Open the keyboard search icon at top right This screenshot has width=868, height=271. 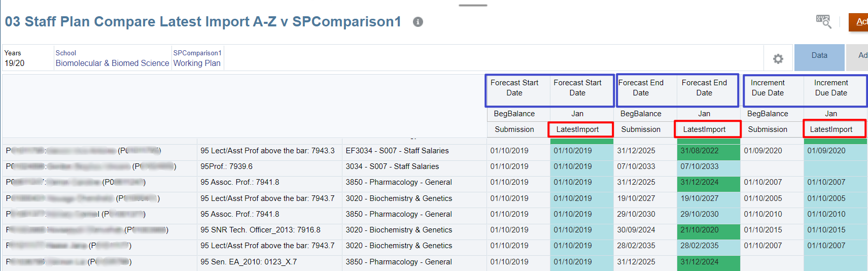pyautogui.click(x=823, y=21)
